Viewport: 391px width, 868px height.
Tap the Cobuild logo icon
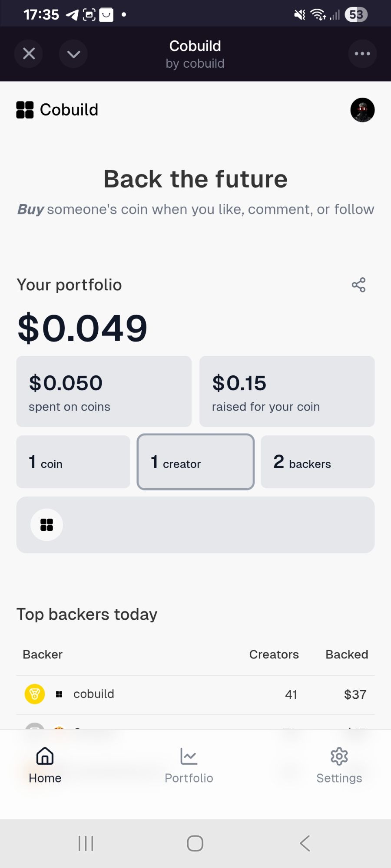(x=25, y=110)
